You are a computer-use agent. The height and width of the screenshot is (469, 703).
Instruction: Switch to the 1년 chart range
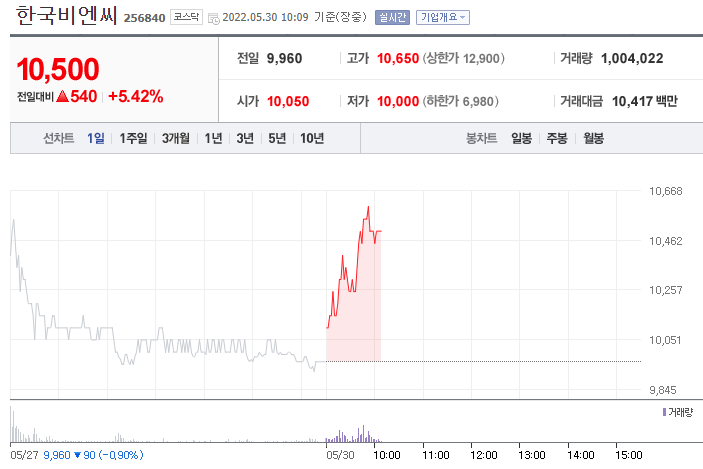coord(213,138)
